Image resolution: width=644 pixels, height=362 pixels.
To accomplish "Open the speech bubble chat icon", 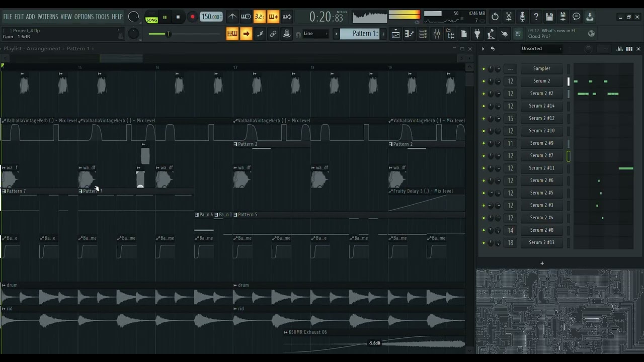I will (x=577, y=17).
